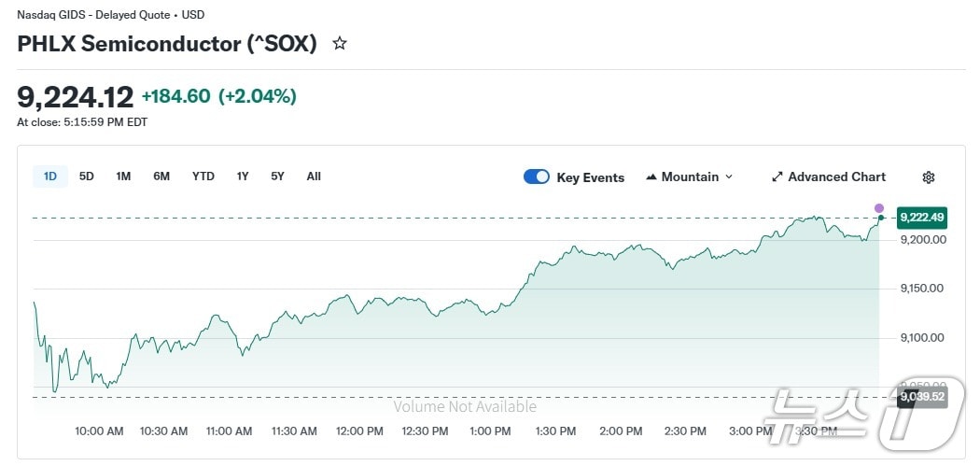Select the All time range
This screenshot has width=980, height=466.
(314, 177)
